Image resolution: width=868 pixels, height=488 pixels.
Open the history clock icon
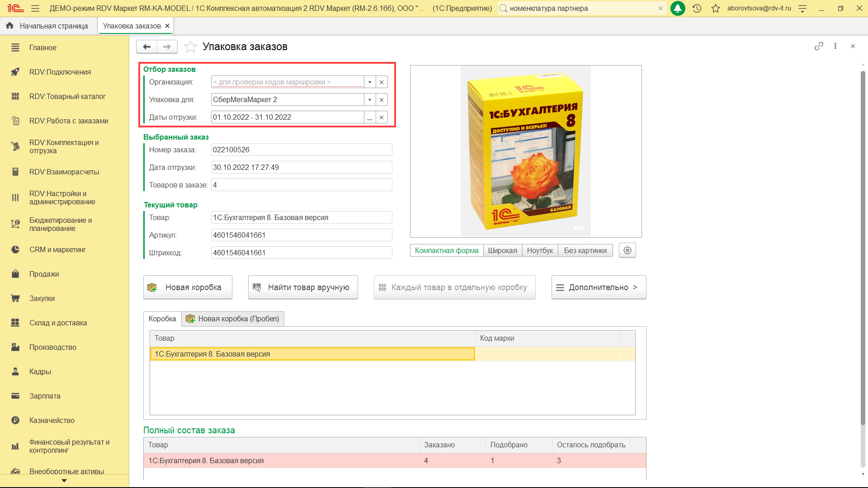click(697, 8)
